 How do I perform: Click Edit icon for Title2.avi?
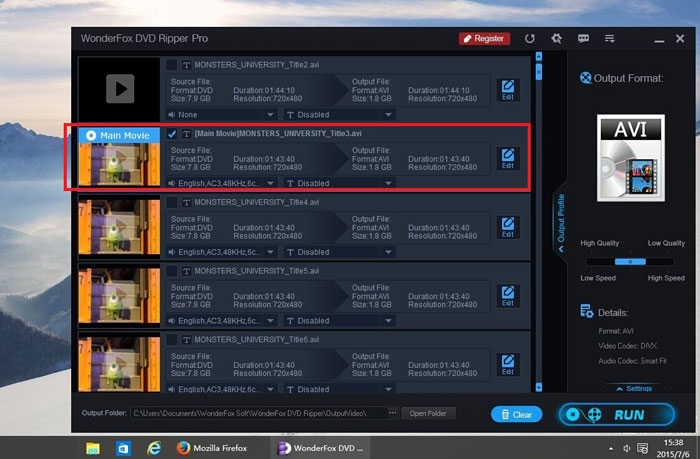[x=508, y=90]
